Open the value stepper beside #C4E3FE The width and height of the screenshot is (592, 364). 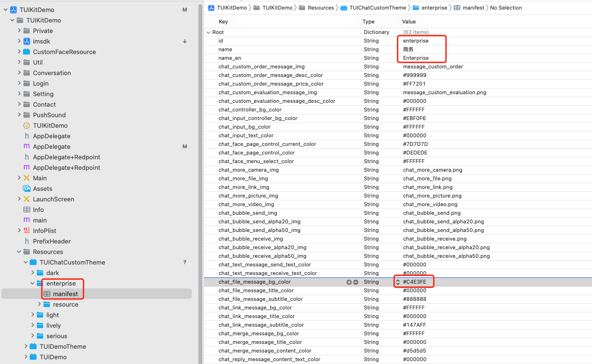(398, 282)
